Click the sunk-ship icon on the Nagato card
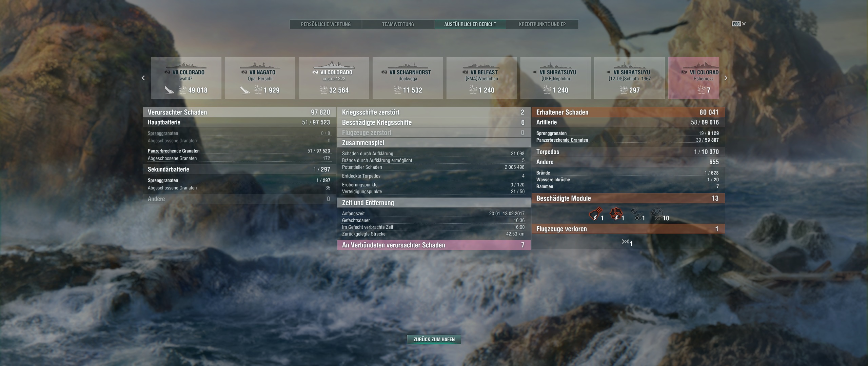The height and width of the screenshot is (366, 868). coord(245,90)
